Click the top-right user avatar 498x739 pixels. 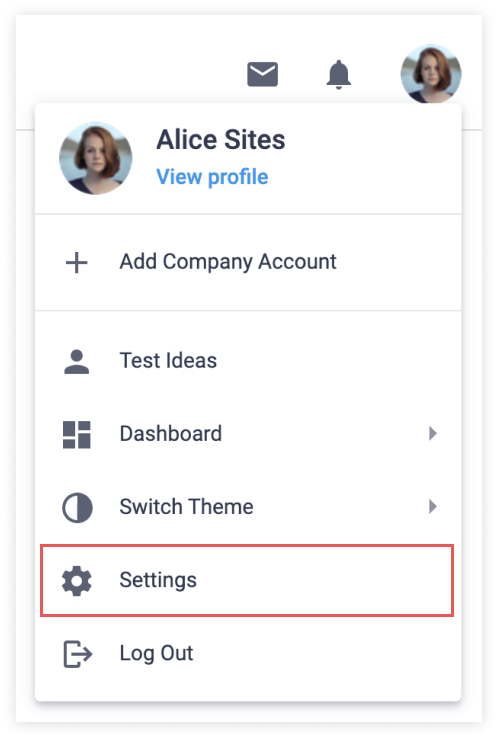431,74
